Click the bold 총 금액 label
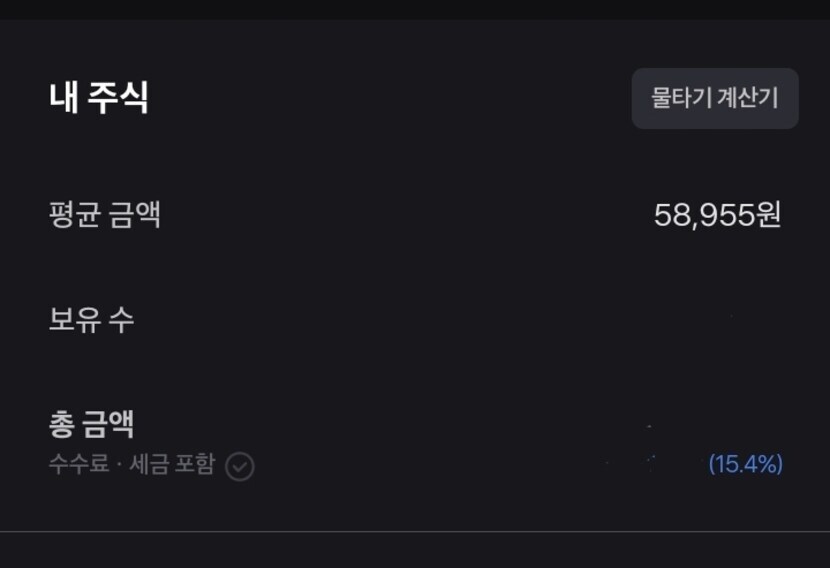Screen dimensions: 830x568 point(91,424)
